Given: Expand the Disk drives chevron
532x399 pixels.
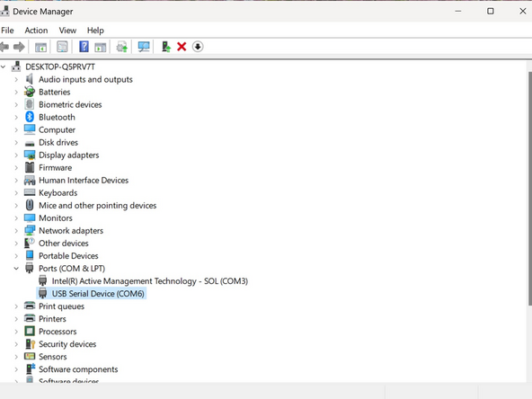Looking at the screenshot, I should [16, 143].
